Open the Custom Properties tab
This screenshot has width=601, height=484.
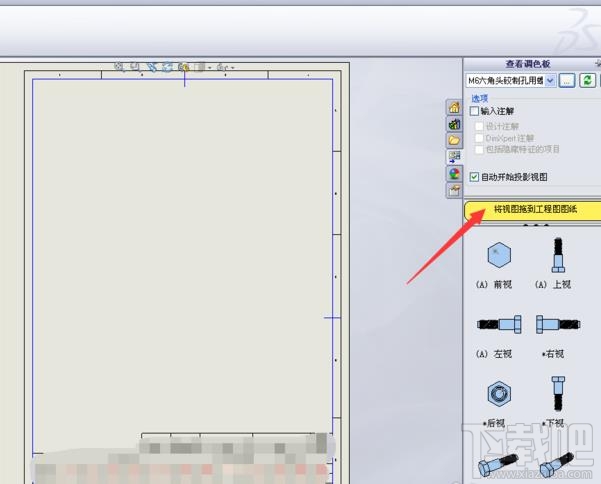point(454,190)
